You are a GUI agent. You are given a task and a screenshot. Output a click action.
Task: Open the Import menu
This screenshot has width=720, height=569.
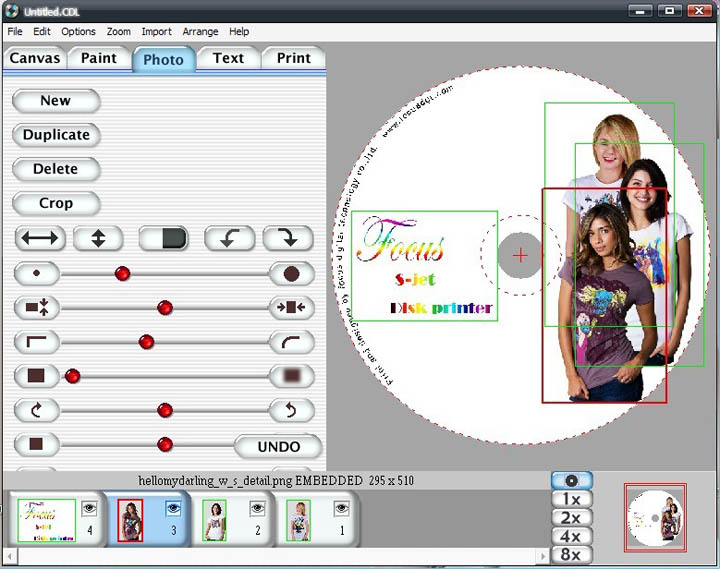pyautogui.click(x=156, y=32)
